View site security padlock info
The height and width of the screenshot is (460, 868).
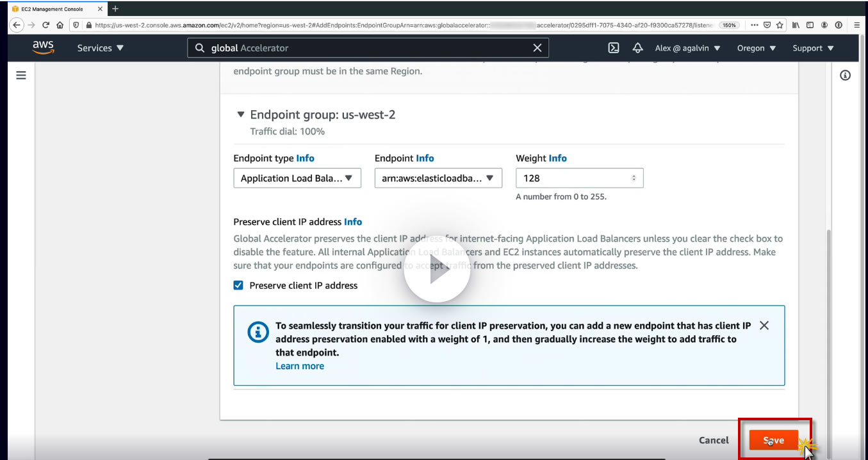pos(88,25)
